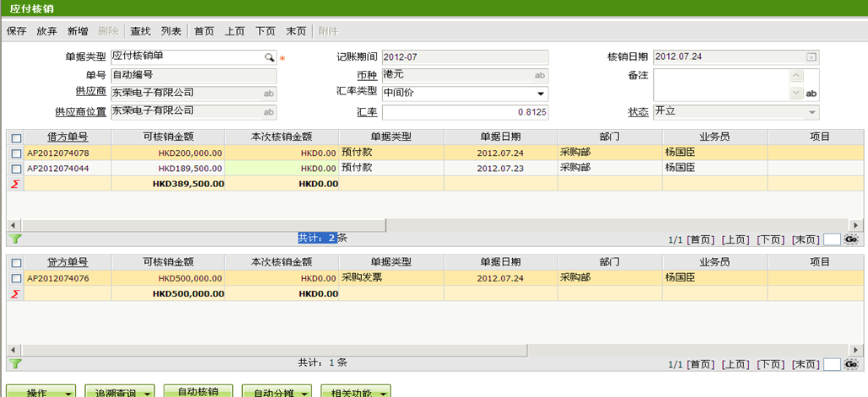Click the 供应商 label link
The image size is (868, 397).
(91, 93)
